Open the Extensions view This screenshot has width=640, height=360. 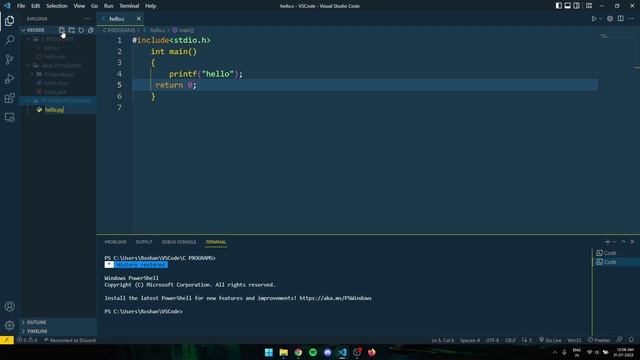(9, 98)
